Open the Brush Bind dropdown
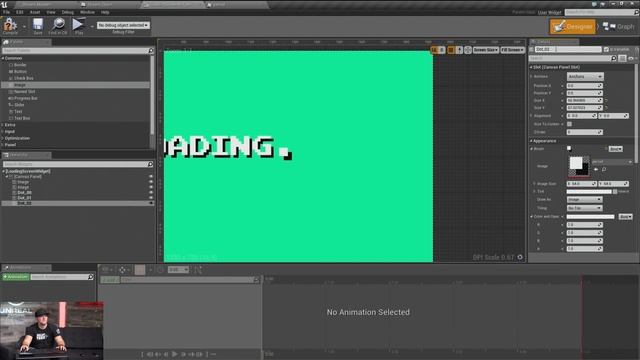The image size is (640, 360). click(616, 149)
